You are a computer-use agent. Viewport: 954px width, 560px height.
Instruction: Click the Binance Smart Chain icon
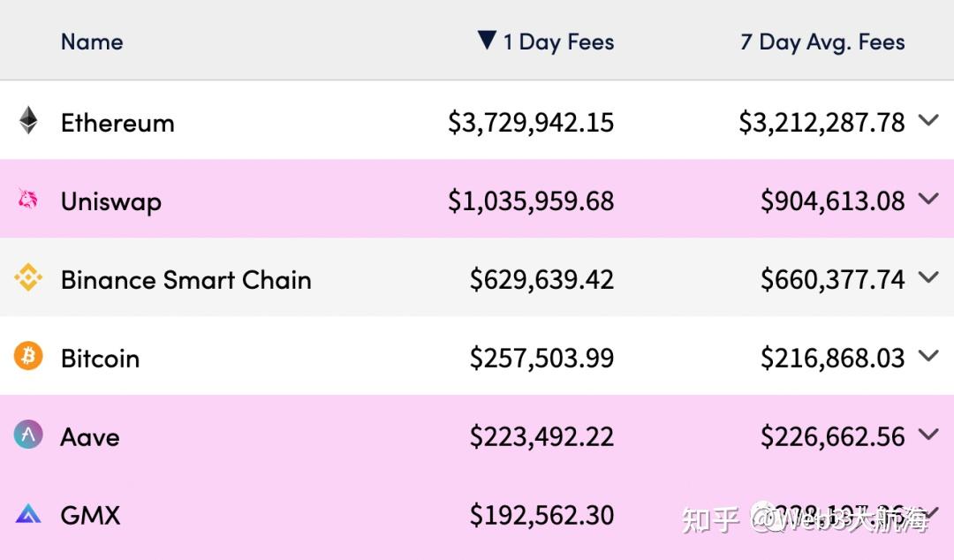click(27, 280)
